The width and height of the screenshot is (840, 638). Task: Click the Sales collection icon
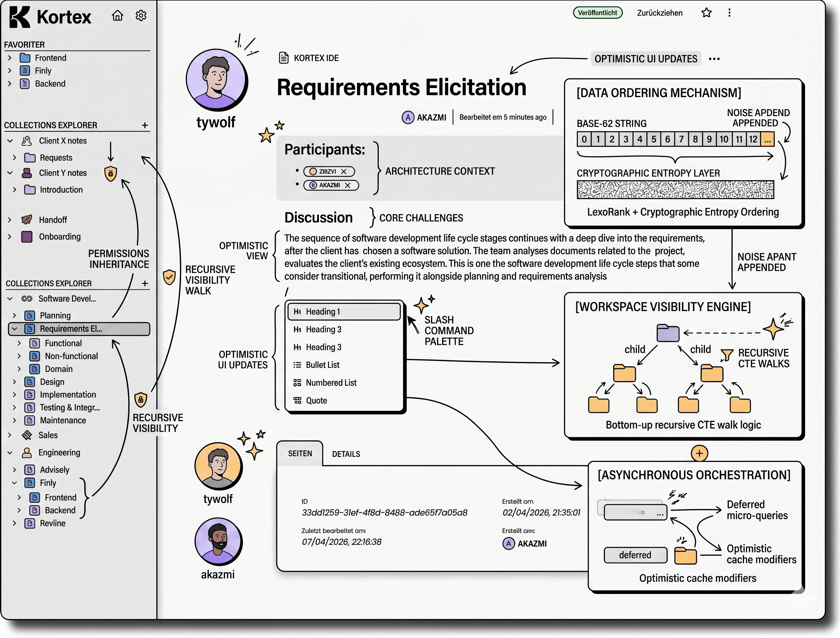(x=27, y=435)
